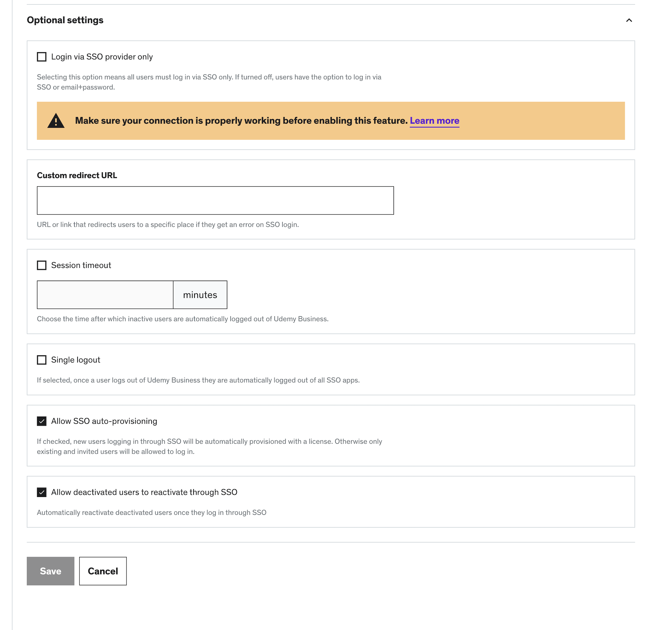Disable reactivation of deactivated users checkbox
The image size is (672, 630).
42,492
